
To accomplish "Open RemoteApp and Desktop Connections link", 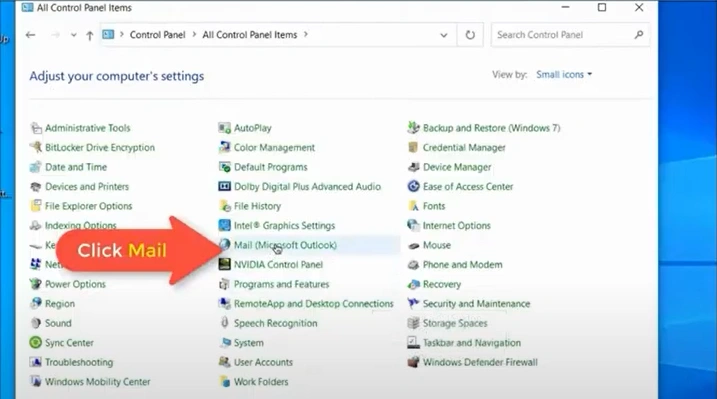I will [313, 303].
